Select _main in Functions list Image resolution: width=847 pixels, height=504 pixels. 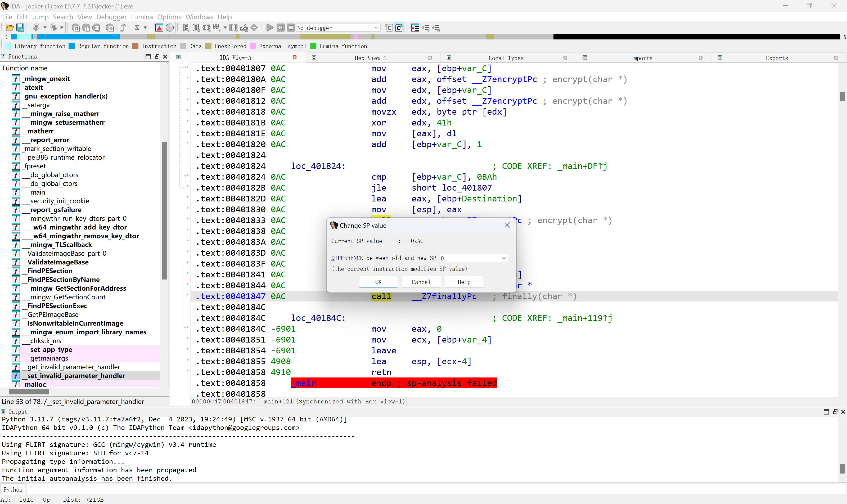37,192
